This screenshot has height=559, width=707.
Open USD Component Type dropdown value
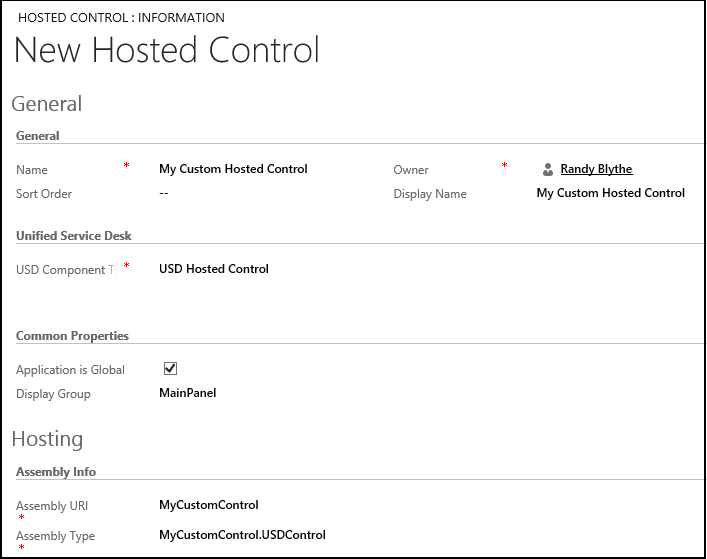point(214,269)
